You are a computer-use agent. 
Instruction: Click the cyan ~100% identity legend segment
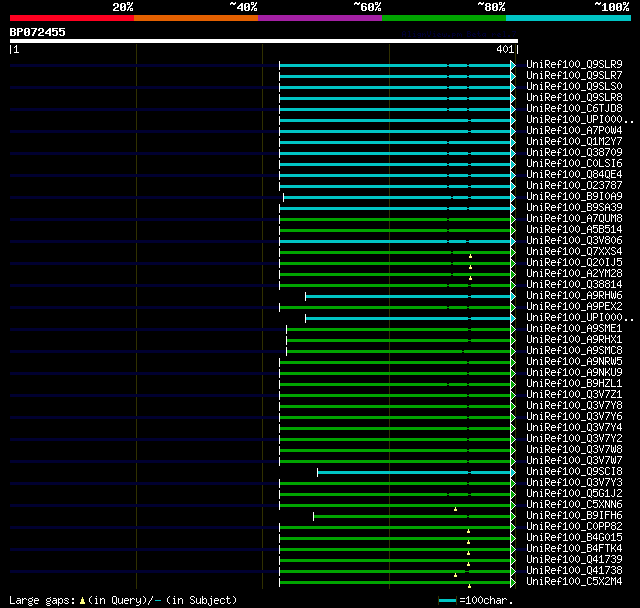click(569, 18)
